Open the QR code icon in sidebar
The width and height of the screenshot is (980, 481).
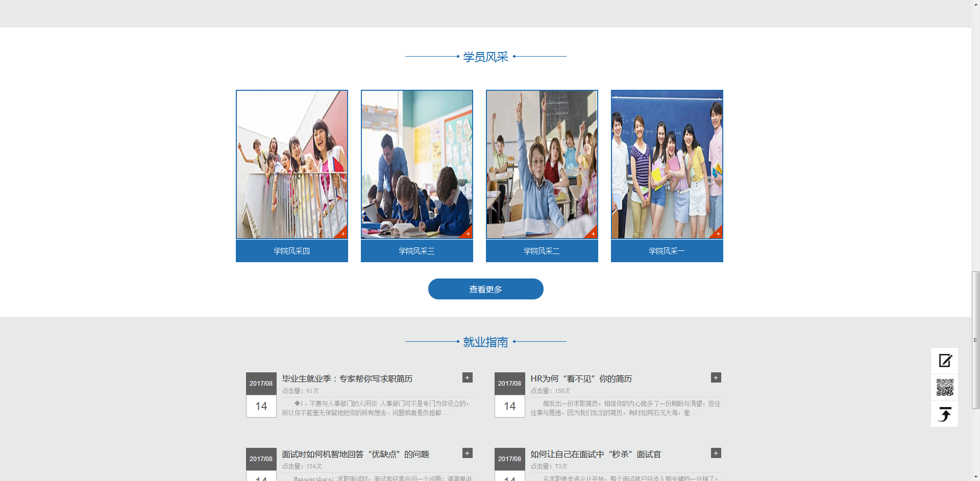pyautogui.click(x=944, y=388)
